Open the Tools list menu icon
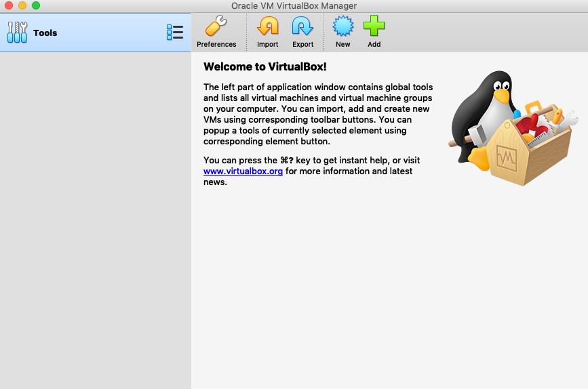Screen dimensions: 588x389 coord(175,33)
